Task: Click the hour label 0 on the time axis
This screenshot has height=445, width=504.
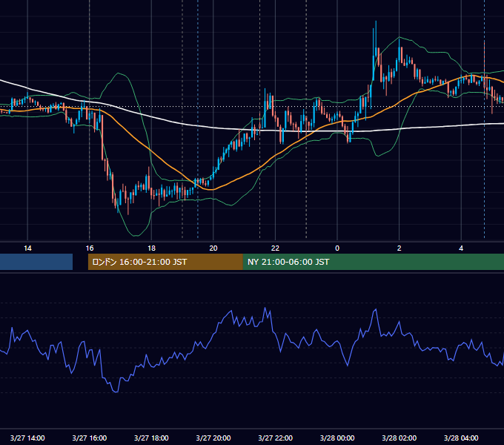Action: [x=337, y=248]
